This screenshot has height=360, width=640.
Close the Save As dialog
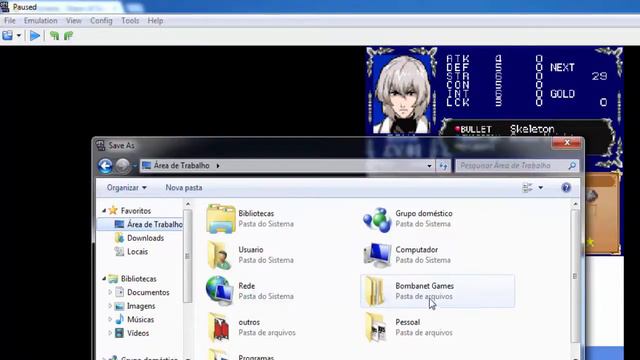[567, 142]
